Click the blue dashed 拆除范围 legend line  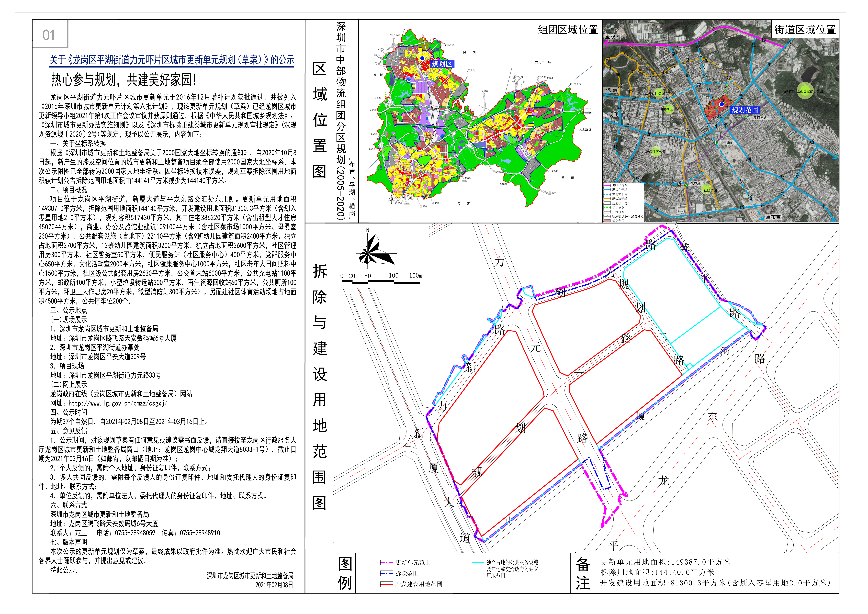[387, 574]
